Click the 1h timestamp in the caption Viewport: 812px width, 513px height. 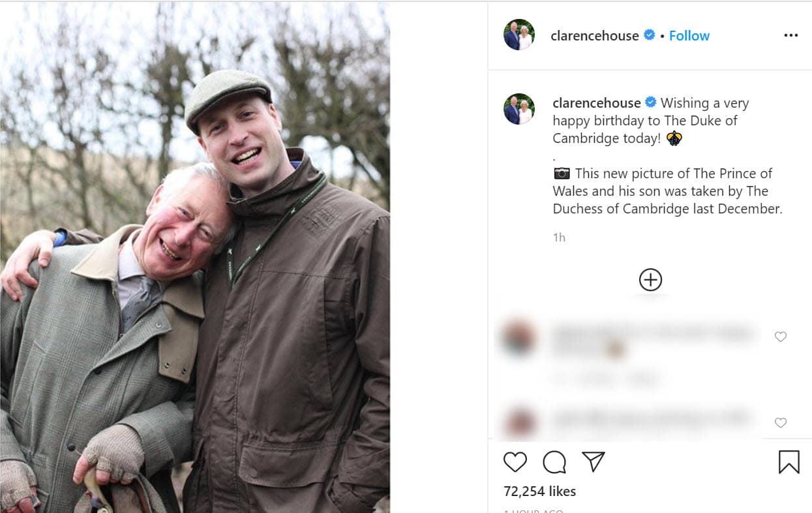click(x=559, y=237)
